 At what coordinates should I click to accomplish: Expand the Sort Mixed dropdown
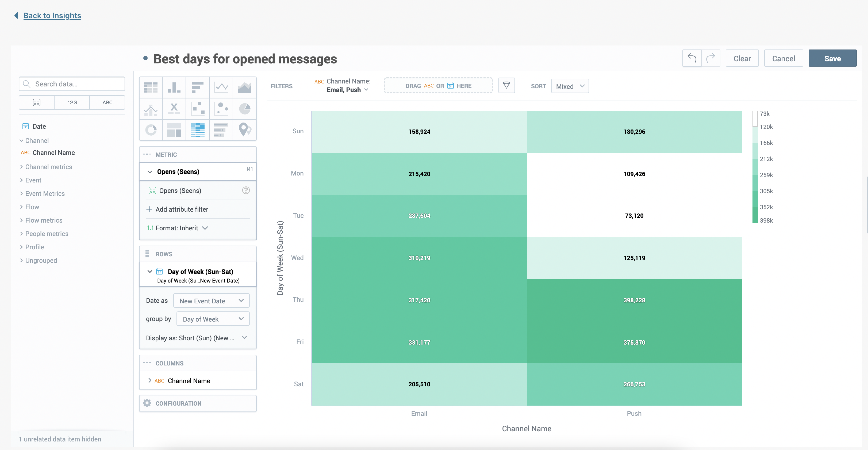pyautogui.click(x=570, y=86)
